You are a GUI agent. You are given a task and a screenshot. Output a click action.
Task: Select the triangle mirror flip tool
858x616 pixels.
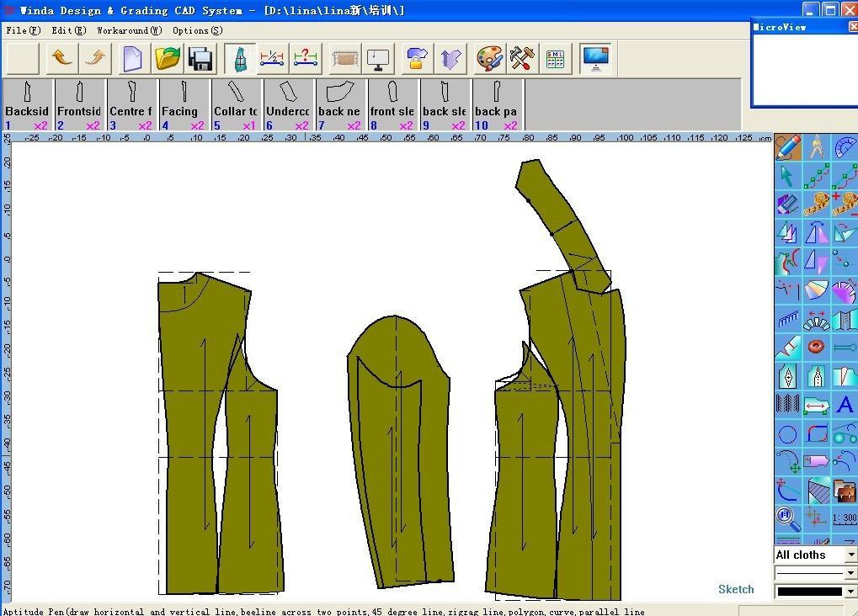click(x=817, y=233)
